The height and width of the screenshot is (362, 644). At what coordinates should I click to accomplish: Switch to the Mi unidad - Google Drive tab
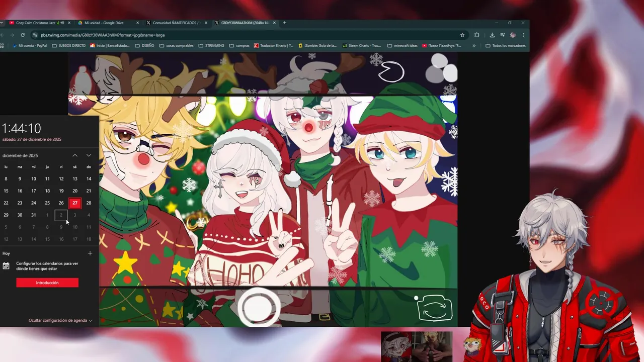[x=108, y=23]
